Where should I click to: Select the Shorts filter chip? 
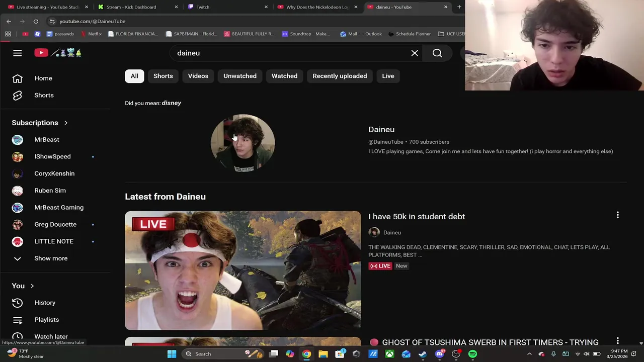tap(163, 76)
